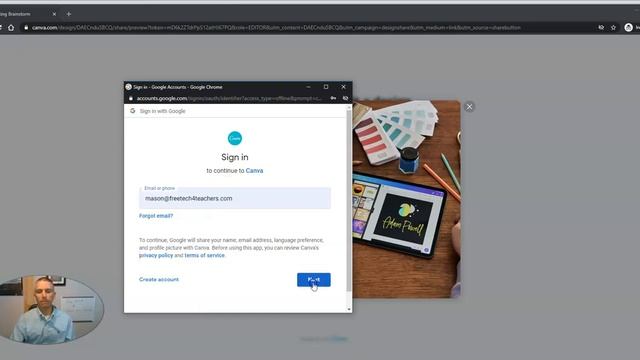This screenshot has width=640, height=360.
Task: Click the crossed-eye icon in main address bar
Action: [x=601, y=28]
